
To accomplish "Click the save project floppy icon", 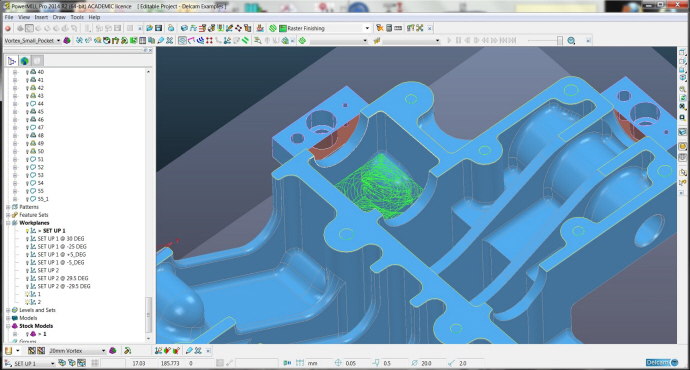I will pos(158,28).
